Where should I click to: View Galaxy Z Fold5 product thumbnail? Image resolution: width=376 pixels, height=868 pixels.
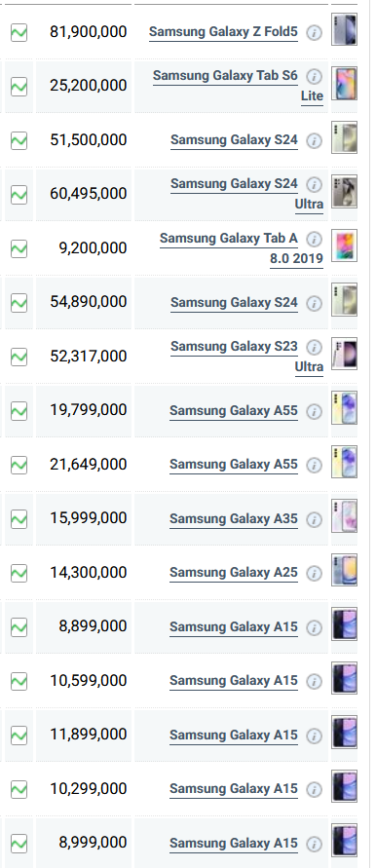344,29
